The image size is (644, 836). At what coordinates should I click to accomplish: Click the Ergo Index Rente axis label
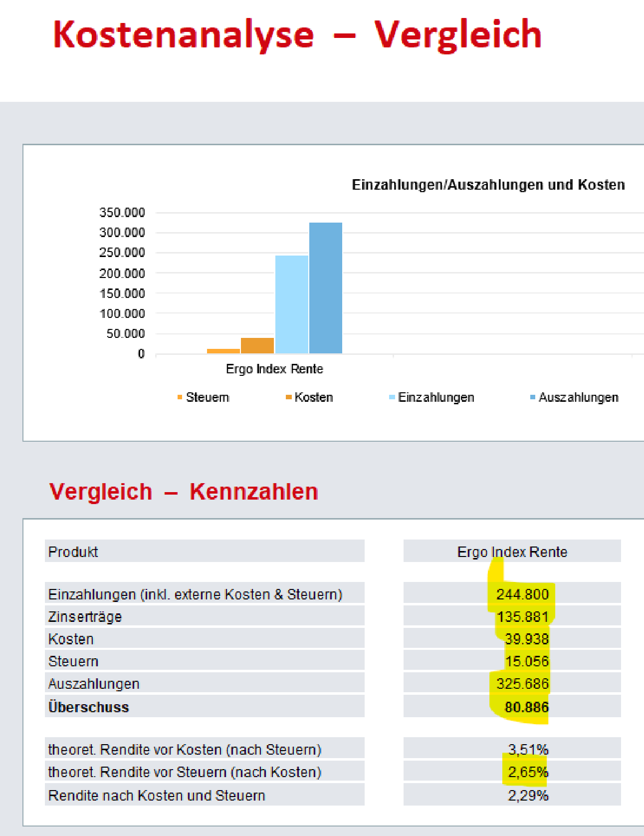(x=274, y=369)
